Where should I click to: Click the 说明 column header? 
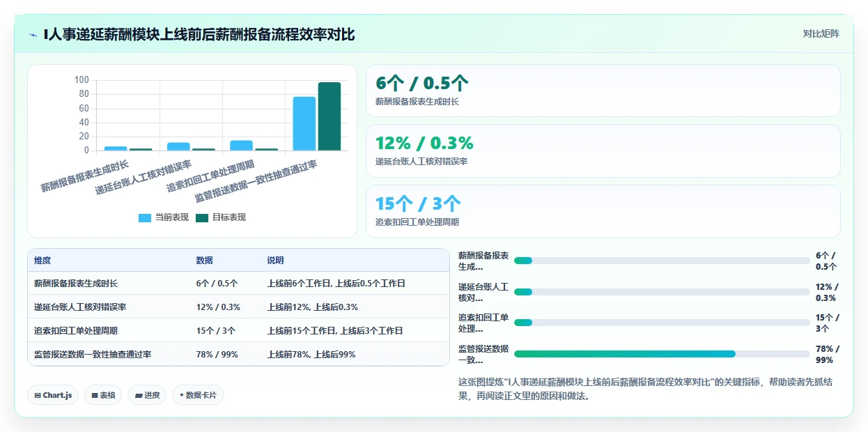(x=275, y=261)
